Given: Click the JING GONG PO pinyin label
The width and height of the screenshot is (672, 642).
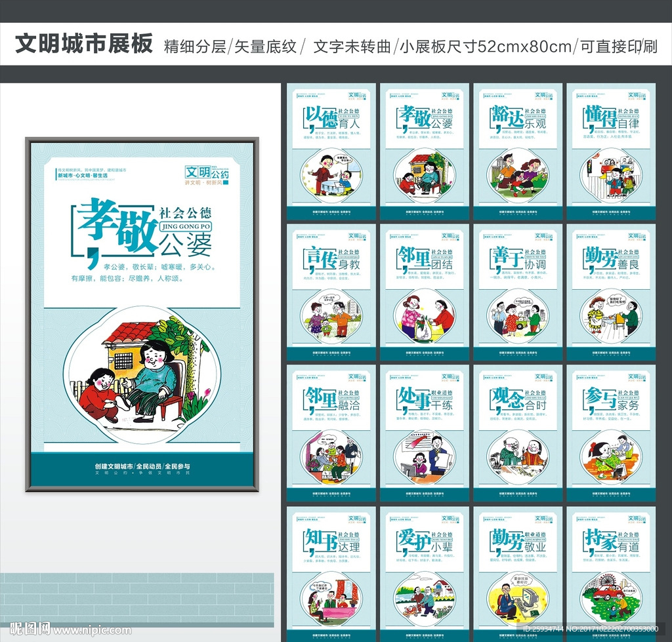Looking at the screenshot, I should 186,226.
